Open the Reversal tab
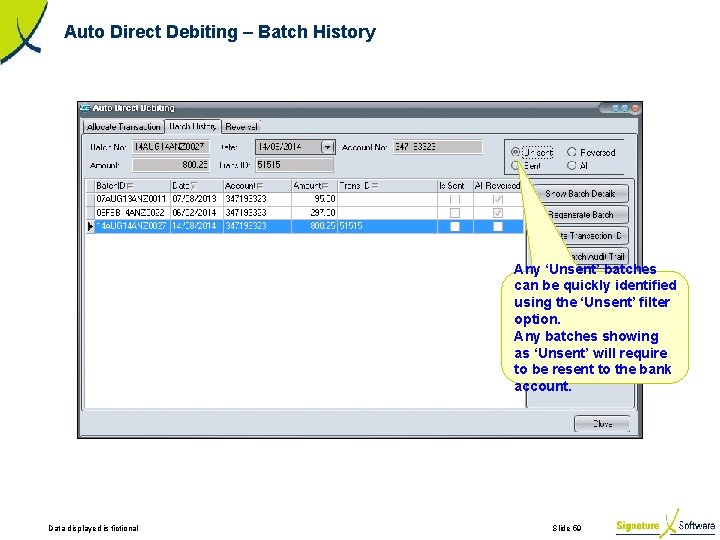This screenshot has width=720, height=540. pyautogui.click(x=242, y=127)
